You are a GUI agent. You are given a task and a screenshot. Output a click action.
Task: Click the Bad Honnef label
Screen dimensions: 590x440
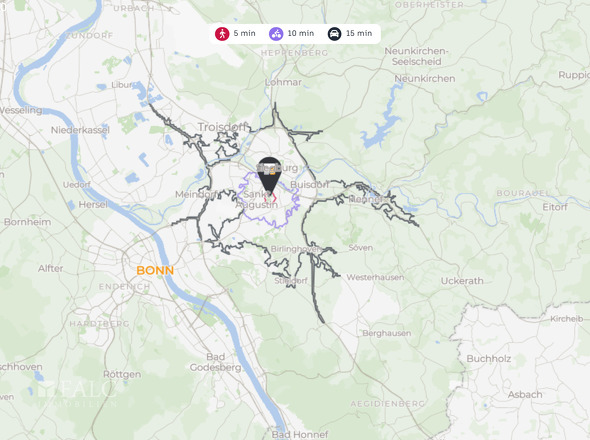coord(300,434)
